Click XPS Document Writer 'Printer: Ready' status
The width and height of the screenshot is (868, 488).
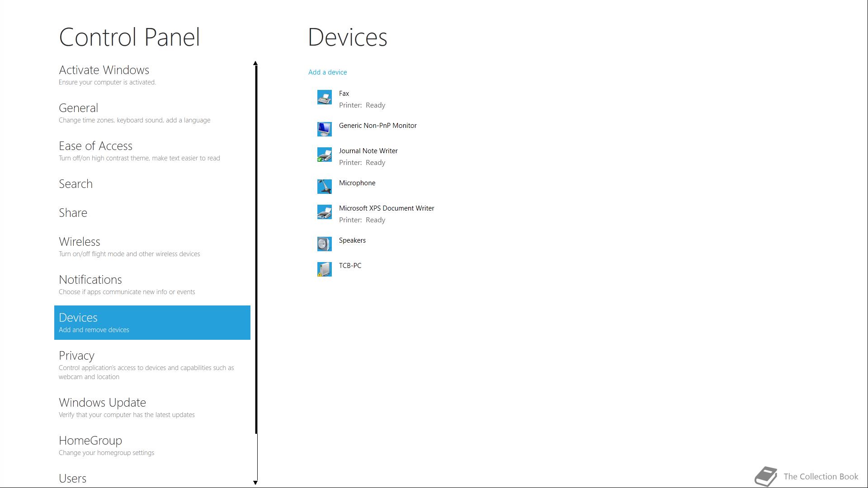click(x=362, y=220)
